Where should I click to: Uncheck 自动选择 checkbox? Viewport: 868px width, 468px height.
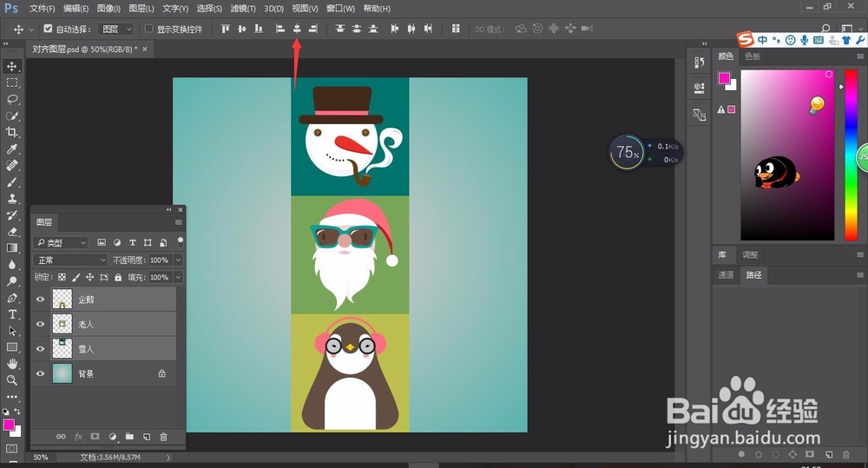pyautogui.click(x=48, y=29)
